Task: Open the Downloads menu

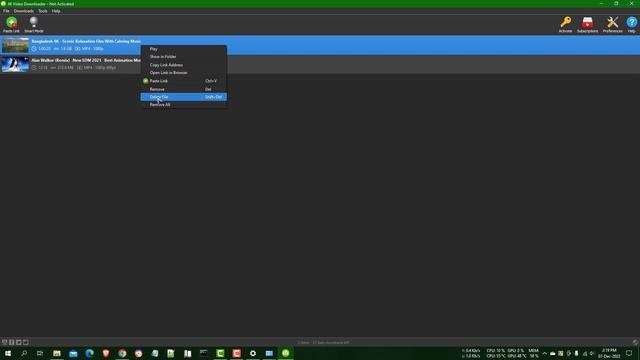Action: (24, 11)
